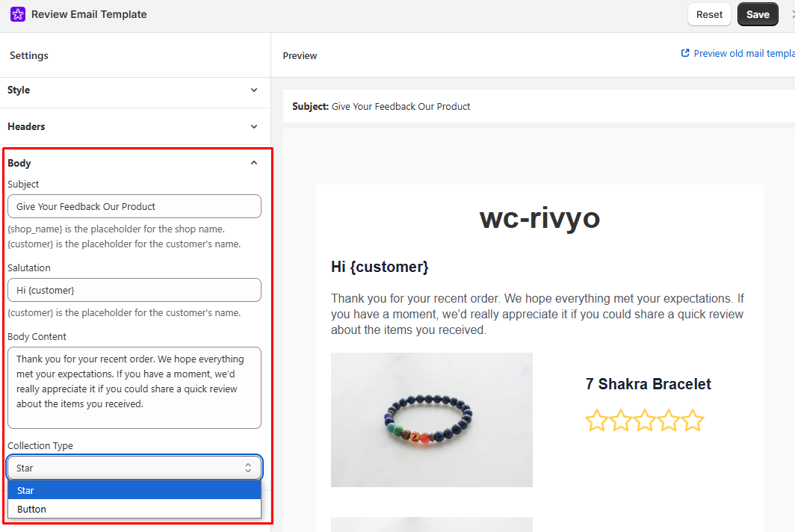This screenshot has width=795, height=532.
Task: Select Button option in dropdown list
Action: tap(134, 509)
